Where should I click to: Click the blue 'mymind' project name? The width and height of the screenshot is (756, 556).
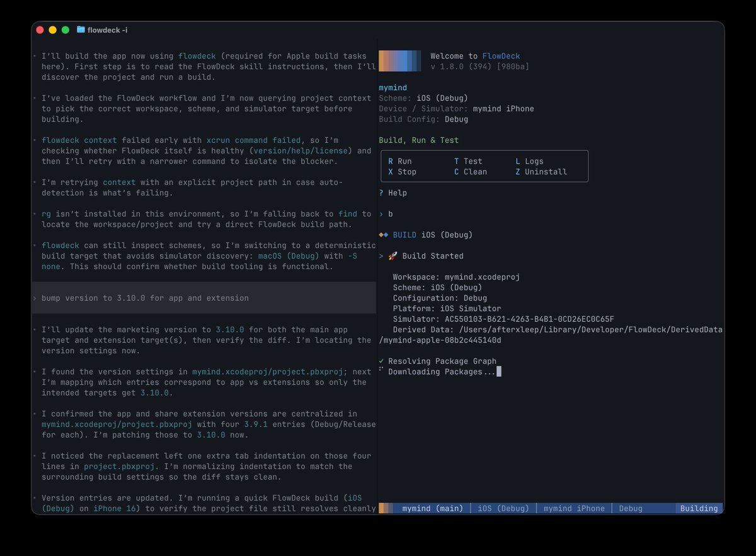[x=393, y=88]
